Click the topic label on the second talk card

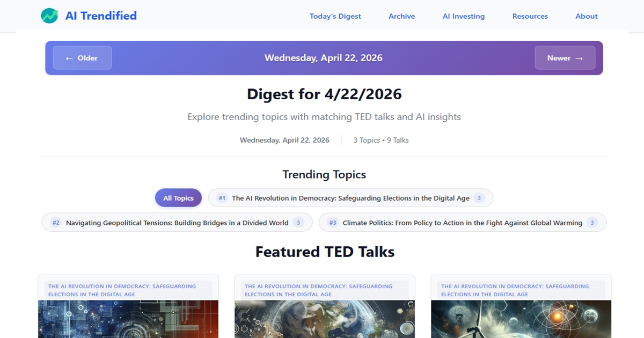[x=325, y=290]
